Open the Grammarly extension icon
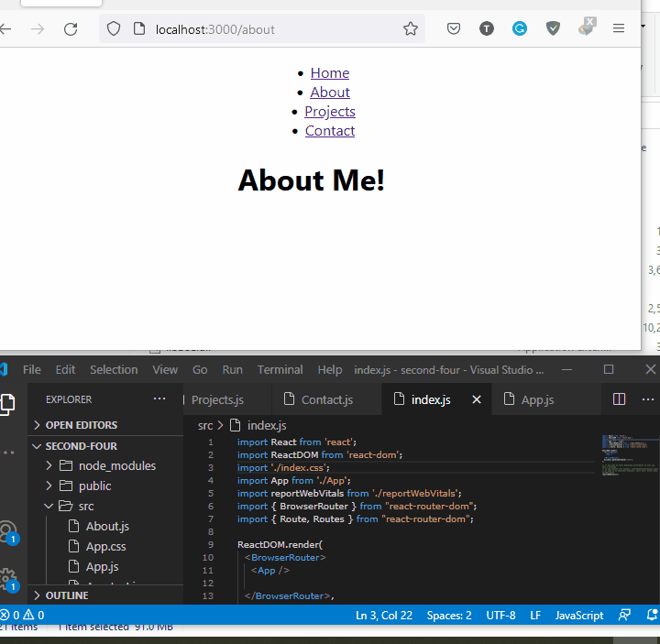 pos(520,28)
